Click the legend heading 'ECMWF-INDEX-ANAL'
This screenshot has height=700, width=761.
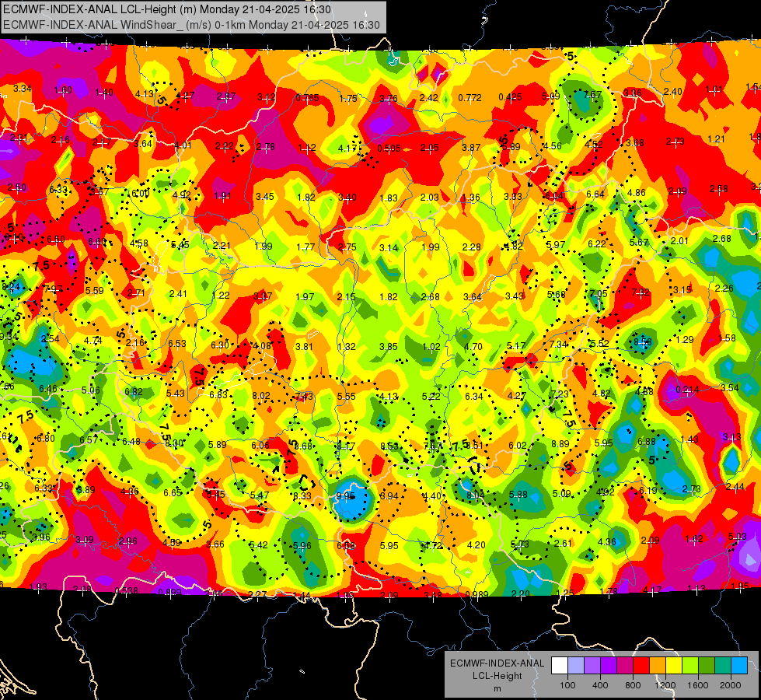[x=497, y=663]
